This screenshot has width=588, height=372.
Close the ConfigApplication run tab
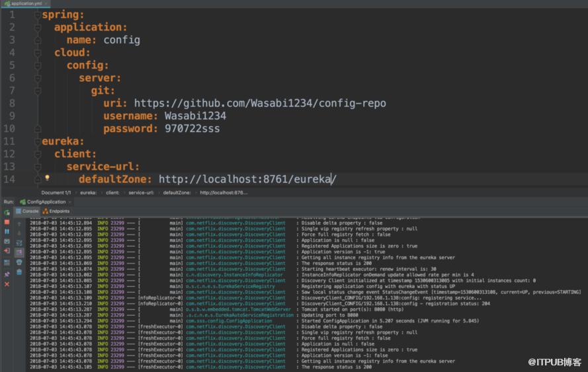coord(69,202)
